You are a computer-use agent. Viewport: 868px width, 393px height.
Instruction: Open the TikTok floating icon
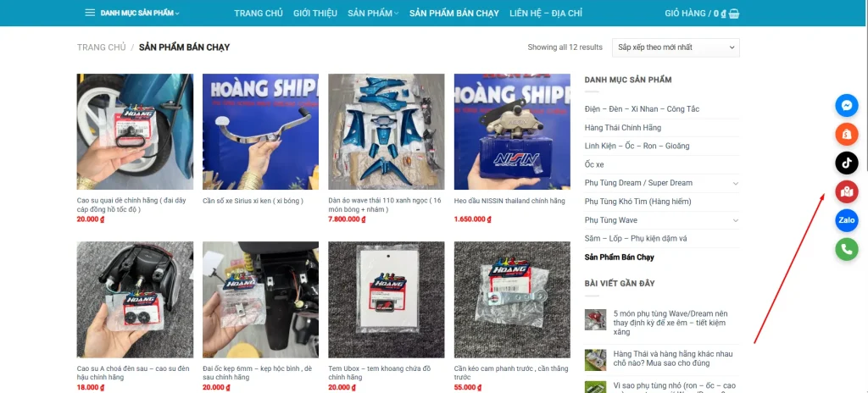pyautogui.click(x=847, y=163)
